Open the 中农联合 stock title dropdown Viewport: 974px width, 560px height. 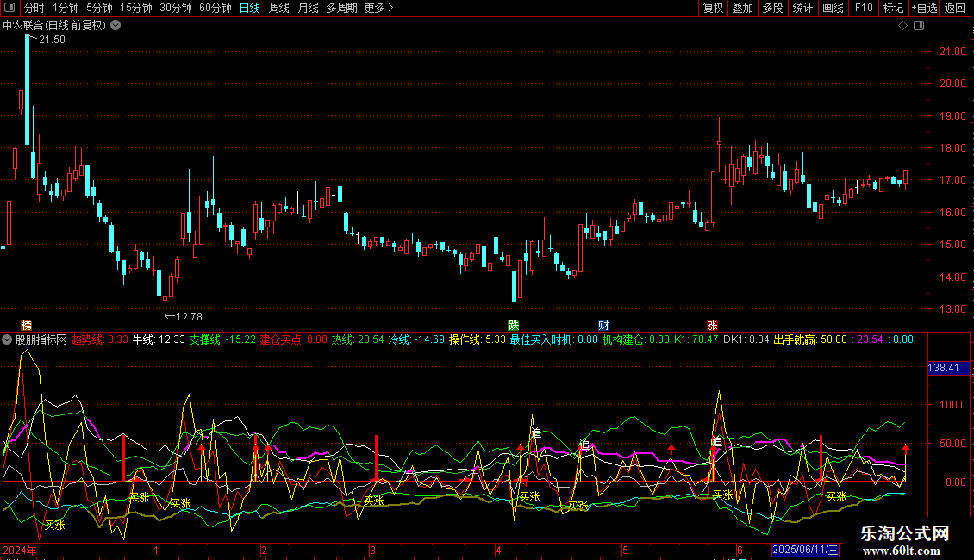(116, 26)
